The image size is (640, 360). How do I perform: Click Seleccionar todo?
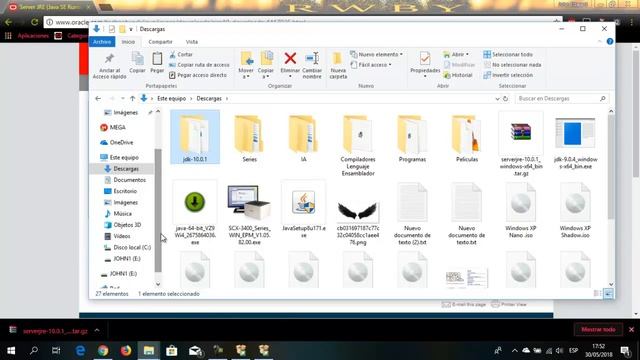click(508, 54)
